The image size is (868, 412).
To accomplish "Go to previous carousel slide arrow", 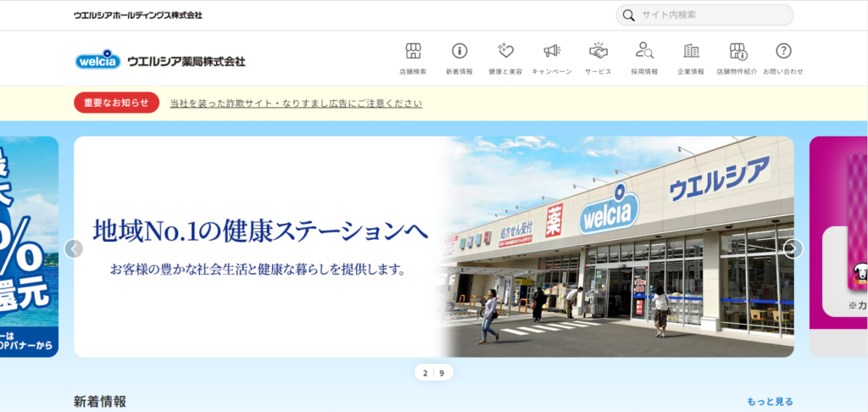I will click(x=74, y=248).
